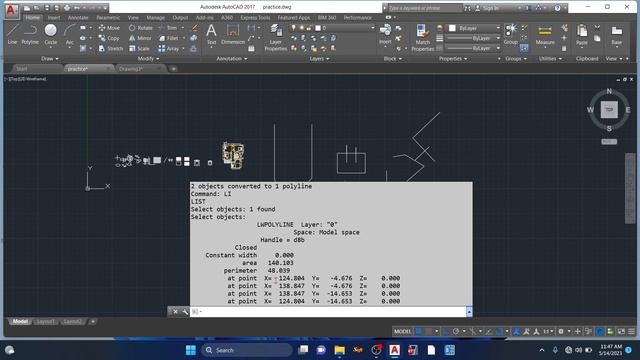
Task: Open the Express Tools ribbon tab
Action: point(255,18)
